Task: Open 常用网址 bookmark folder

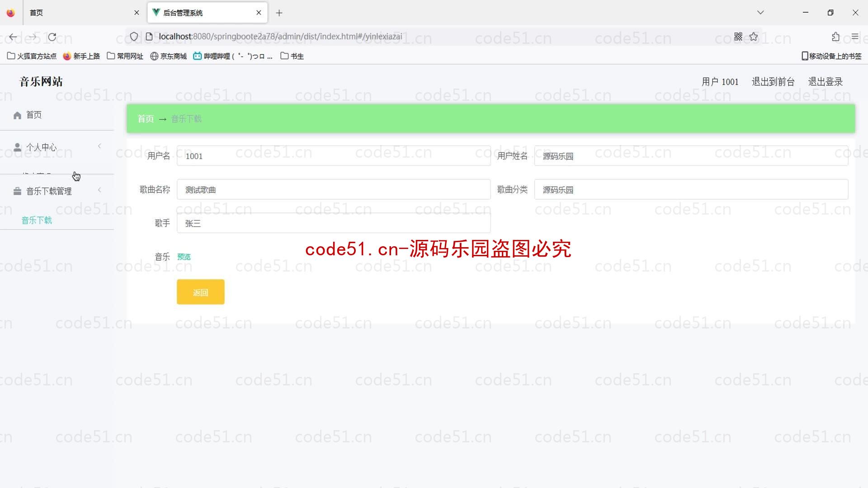Action: pos(125,56)
